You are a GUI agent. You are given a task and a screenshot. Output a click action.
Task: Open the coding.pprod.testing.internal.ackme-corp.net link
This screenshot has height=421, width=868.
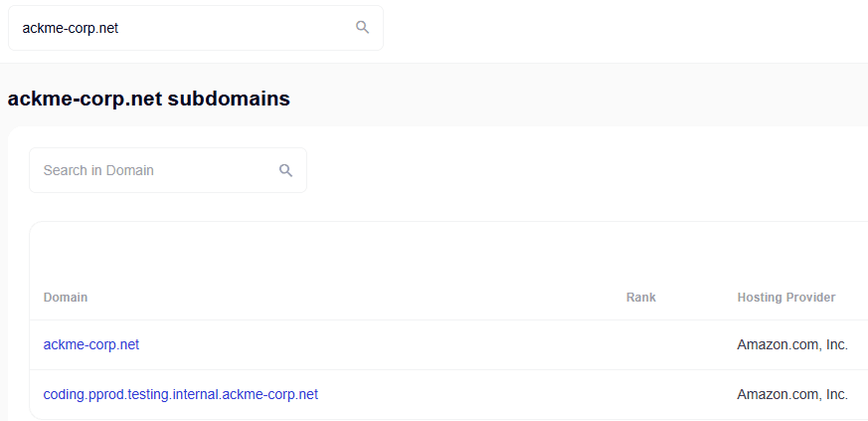tap(181, 394)
